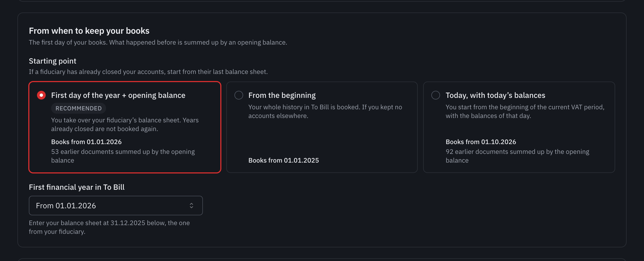
Task: Click the RECOMMENDED badge
Action: click(79, 108)
